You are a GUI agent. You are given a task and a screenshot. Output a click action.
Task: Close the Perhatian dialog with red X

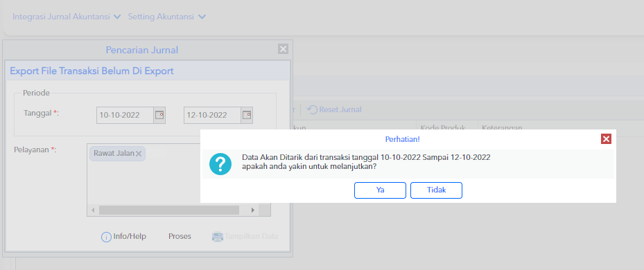[x=606, y=138]
